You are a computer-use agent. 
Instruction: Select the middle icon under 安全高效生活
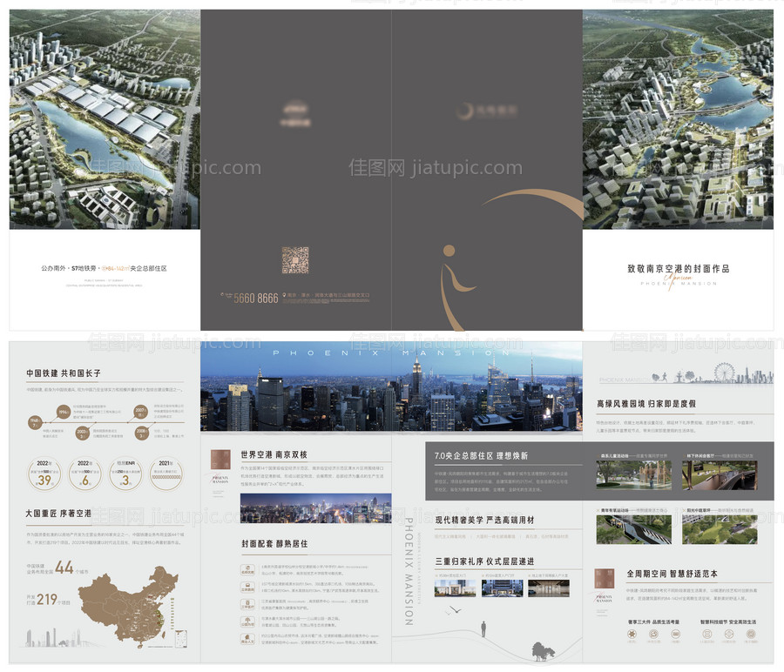pyautogui.click(x=728, y=634)
